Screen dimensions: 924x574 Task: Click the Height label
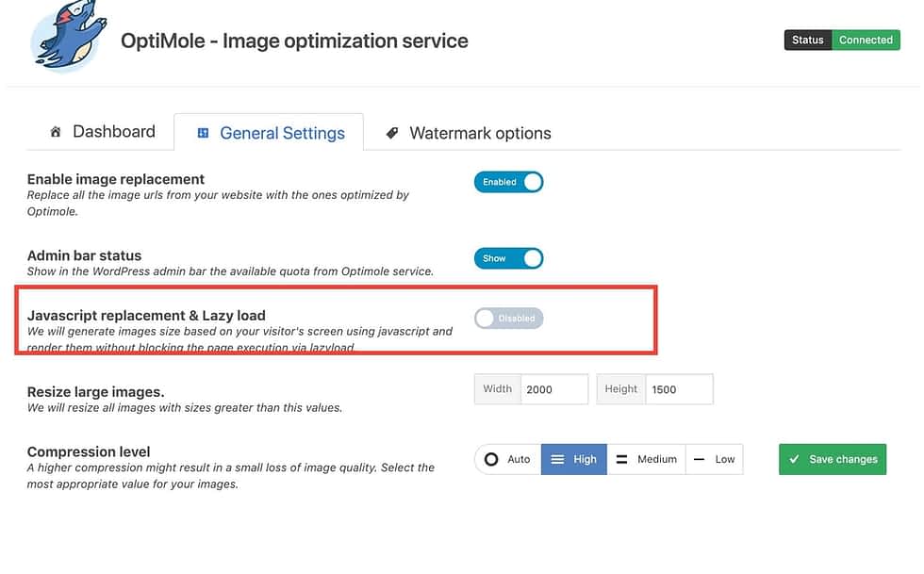621,389
